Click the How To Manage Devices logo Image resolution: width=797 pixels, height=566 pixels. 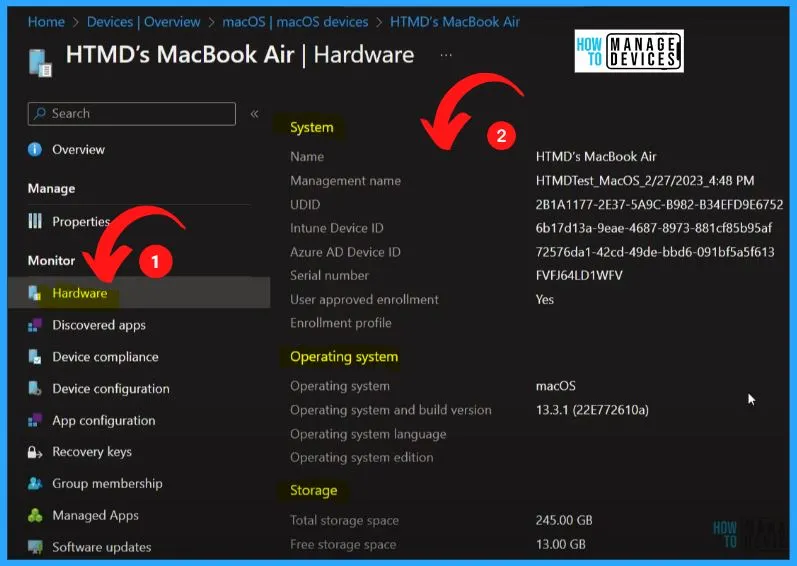(629, 51)
